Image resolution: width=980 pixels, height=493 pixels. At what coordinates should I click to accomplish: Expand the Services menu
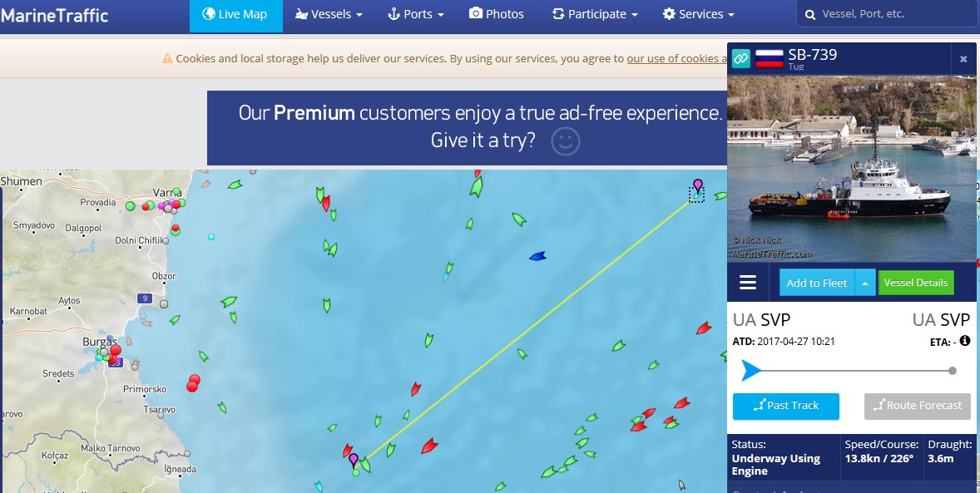click(698, 14)
